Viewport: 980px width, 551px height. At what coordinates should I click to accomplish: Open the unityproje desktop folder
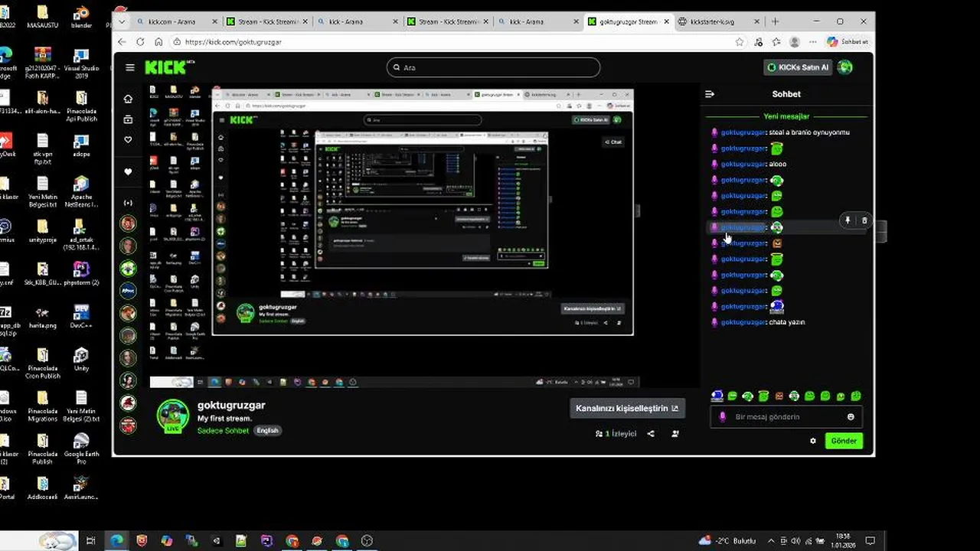pos(43,230)
